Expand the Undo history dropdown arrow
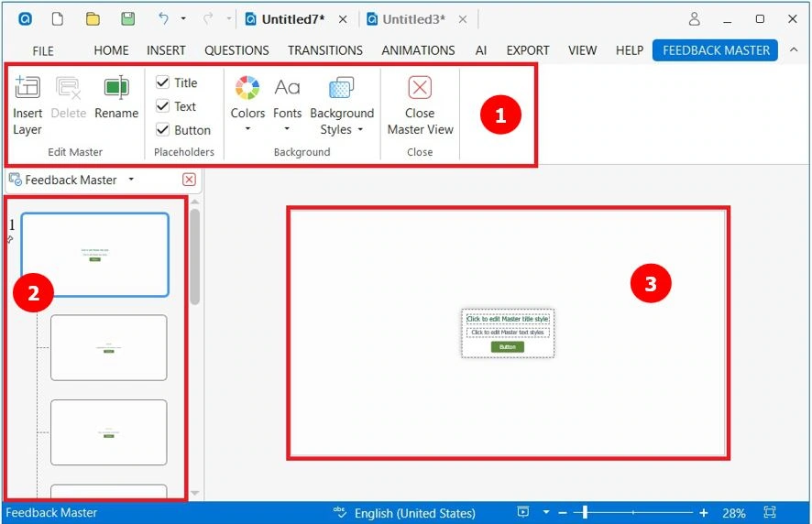 [183, 18]
